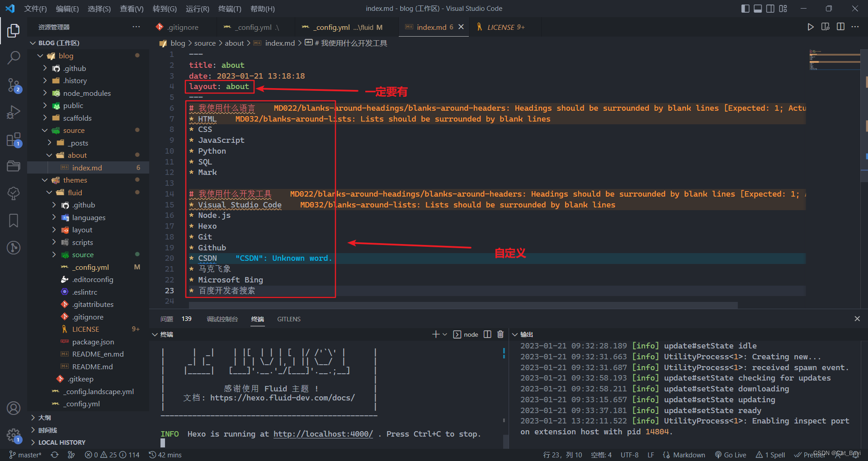Split the editor right
This screenshot has height=461, width=868.
pos(840,27)
